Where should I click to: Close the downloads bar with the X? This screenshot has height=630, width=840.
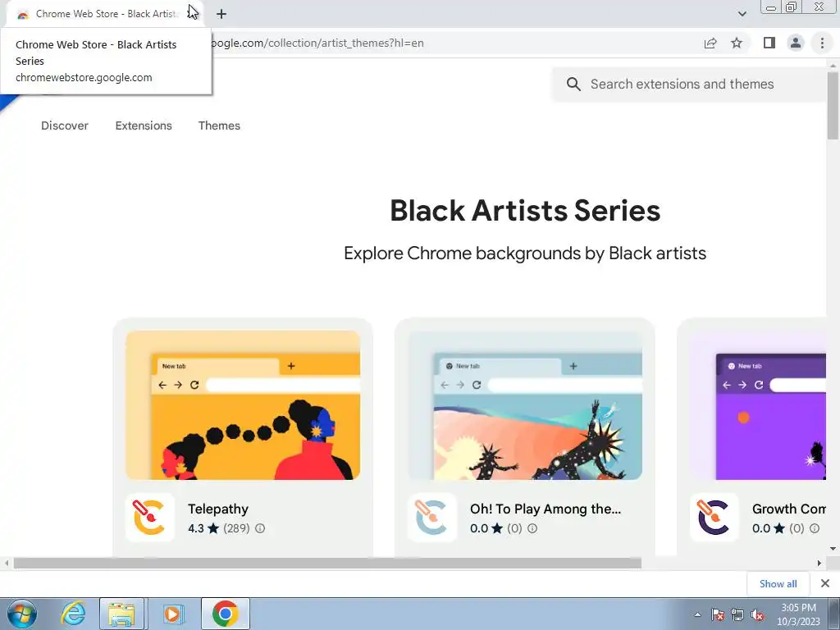point(825,583)
